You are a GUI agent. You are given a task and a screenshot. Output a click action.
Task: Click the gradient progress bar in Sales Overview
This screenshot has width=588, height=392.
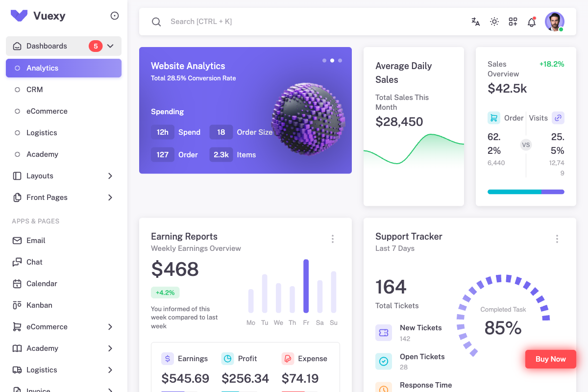pos(526,192)
